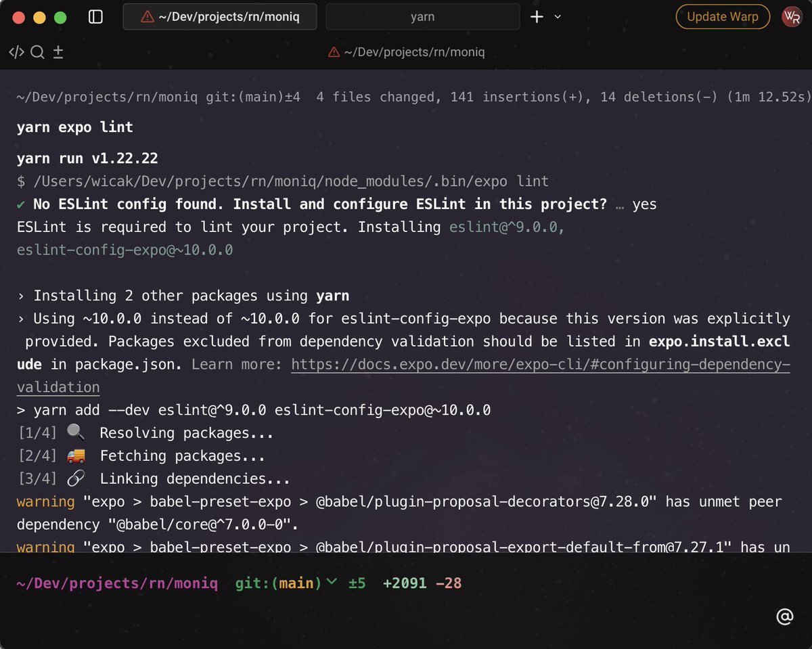This screenshot has width=812, height=649.
Task: Click the green fullscreen window button
Action: point(60,18)
